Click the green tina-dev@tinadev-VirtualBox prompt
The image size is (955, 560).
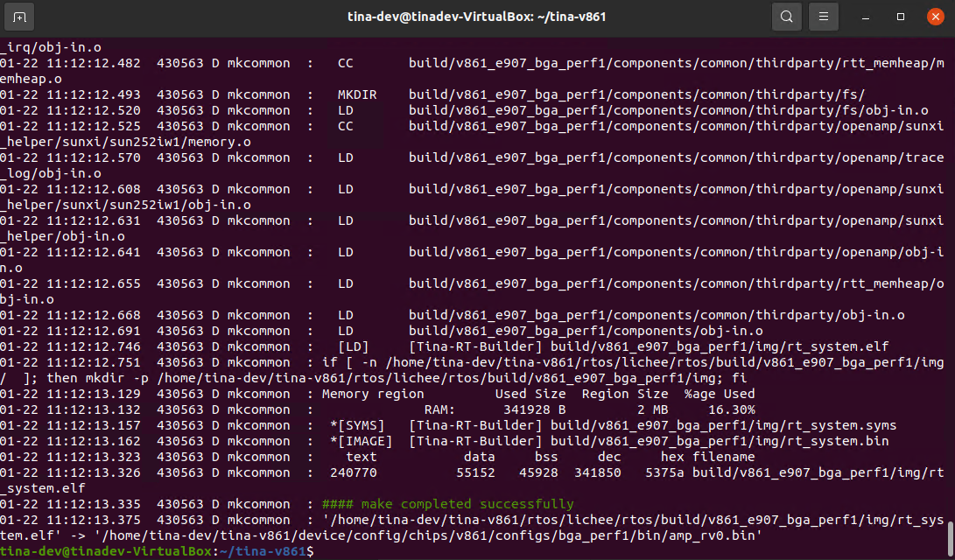pyautogui.click(x=106, y=551)
